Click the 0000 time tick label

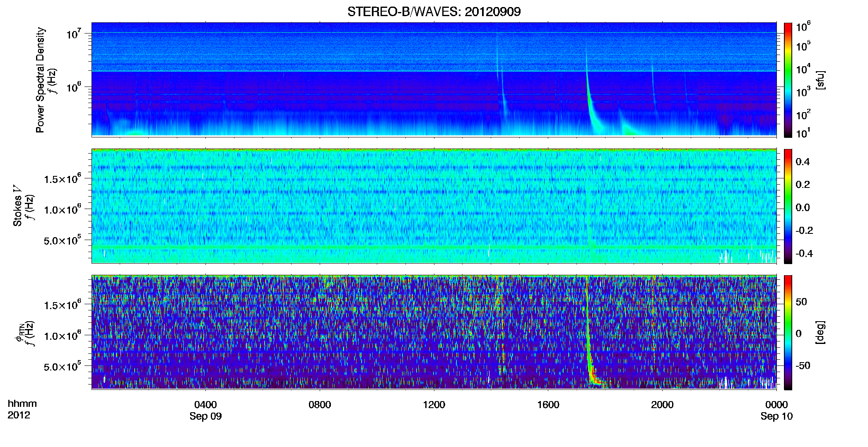click(x=776, y=404)
